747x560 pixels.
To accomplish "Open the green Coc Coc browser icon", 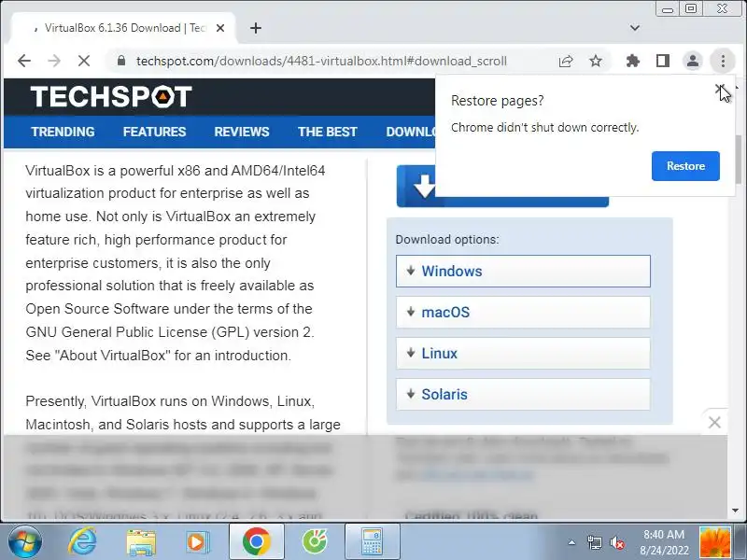I will 315,541.
